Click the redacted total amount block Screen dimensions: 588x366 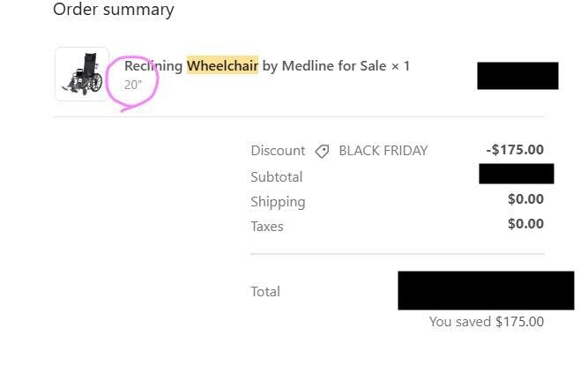point(486,290)
